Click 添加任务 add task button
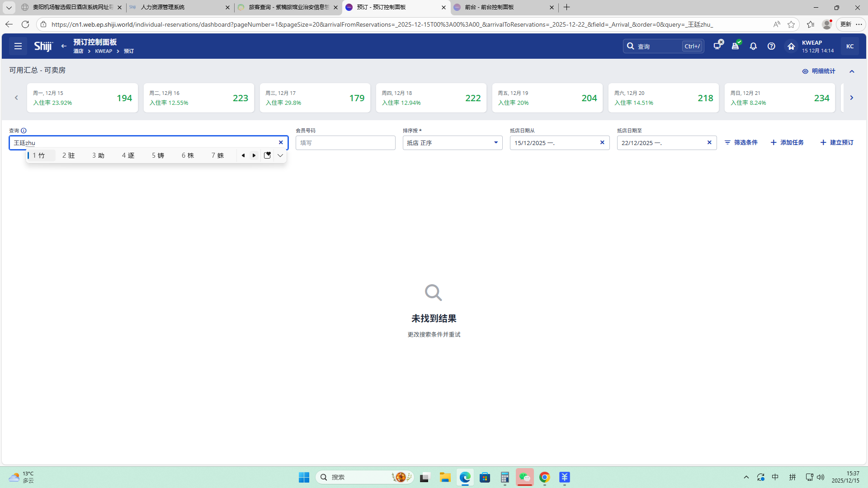Screen dimensions: 868x488 (787, 142)
